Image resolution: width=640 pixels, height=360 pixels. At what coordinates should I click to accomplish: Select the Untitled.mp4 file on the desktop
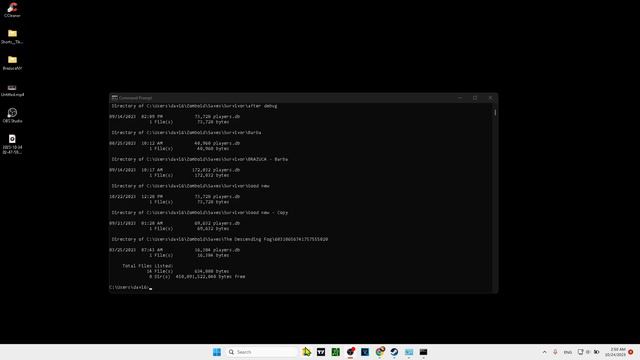click(x=12, y=90)
